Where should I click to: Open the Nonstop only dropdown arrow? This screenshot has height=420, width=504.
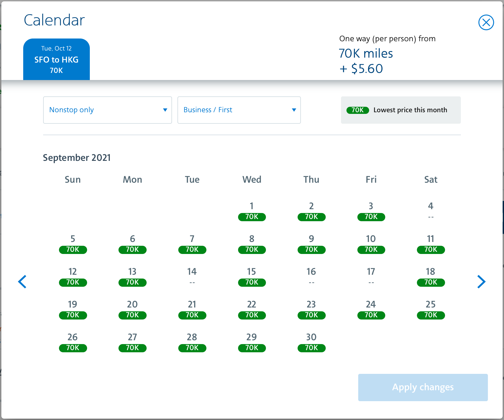click(165, 110)
